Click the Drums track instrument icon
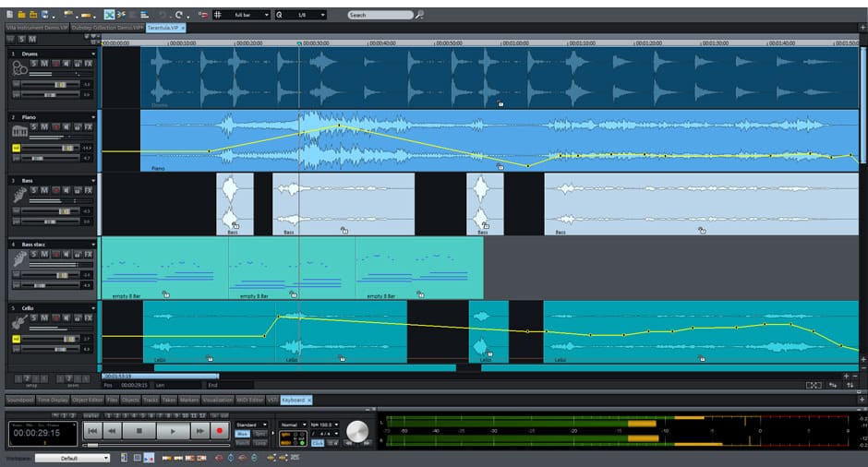Image resolution: width=868 pixels, height=467 pixels. pos(18,67)
